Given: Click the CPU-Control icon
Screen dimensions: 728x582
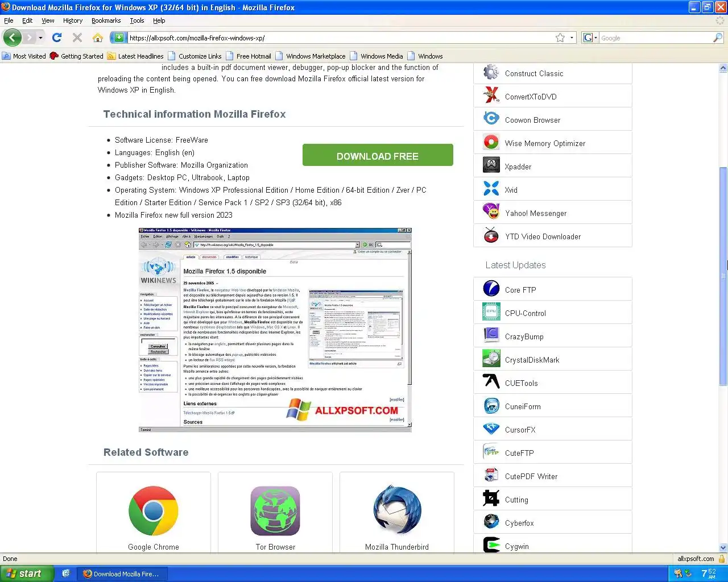Looking at the screenshot, I should pos(491,313).
